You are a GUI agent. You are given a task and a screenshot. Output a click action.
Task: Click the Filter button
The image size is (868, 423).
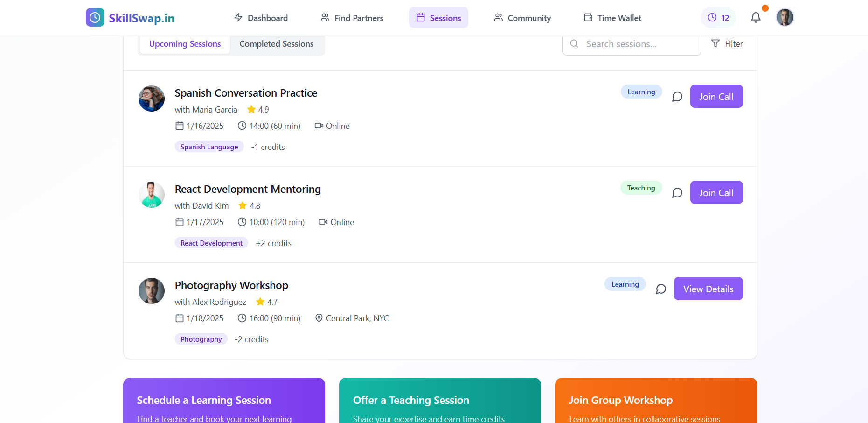point(727,44)
